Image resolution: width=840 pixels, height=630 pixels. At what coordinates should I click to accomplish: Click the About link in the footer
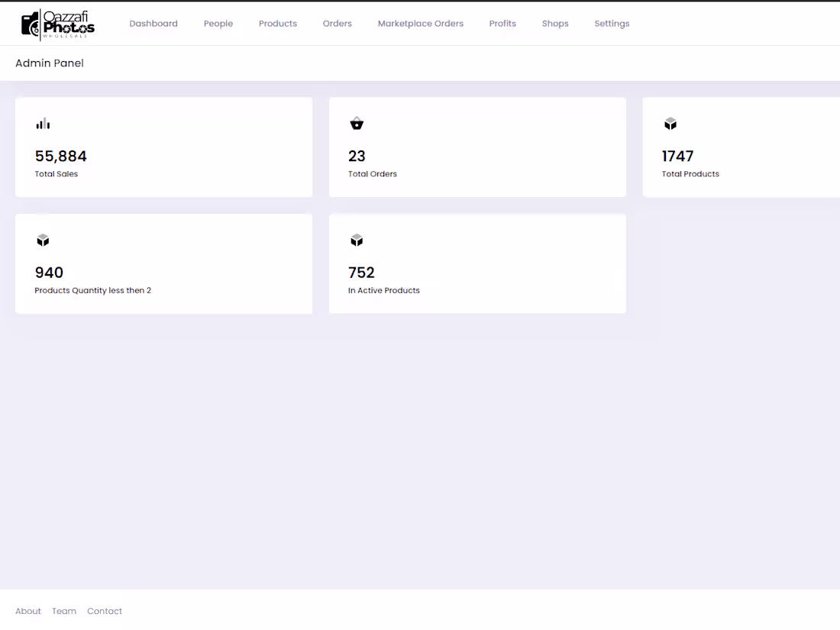click(x=28, y=611)
